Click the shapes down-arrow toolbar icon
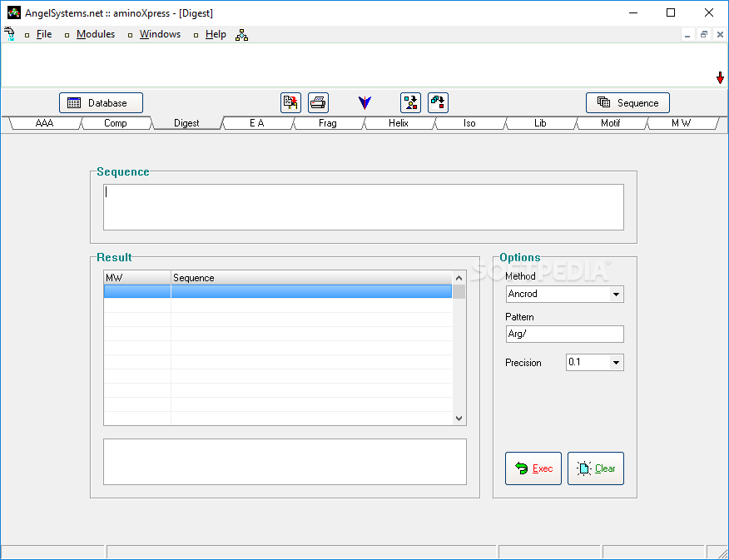Screen dimensions: 729x560 [x=410, y=102]
